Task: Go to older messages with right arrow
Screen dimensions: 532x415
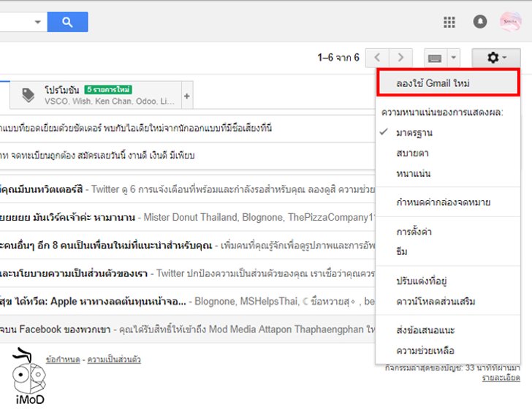Action: (x=400, y=58)
